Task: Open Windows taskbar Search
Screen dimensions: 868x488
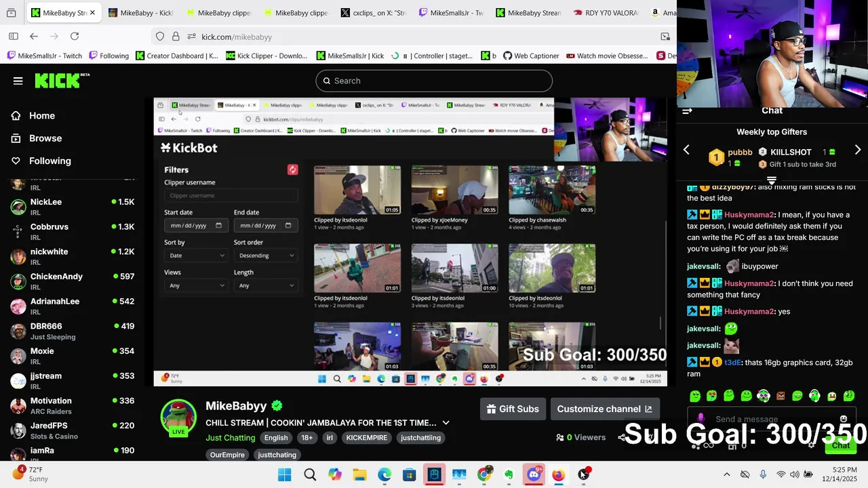Action: click(x=310, y=474)
